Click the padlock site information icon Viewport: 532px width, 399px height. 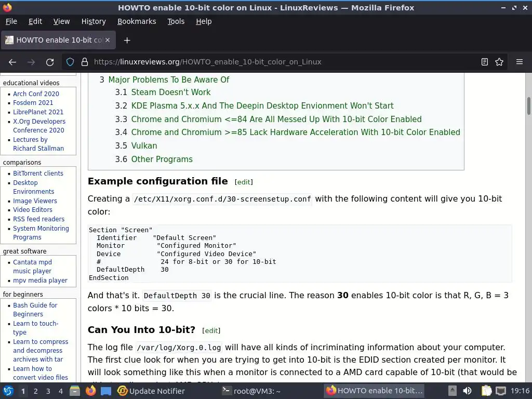point(85,62)
